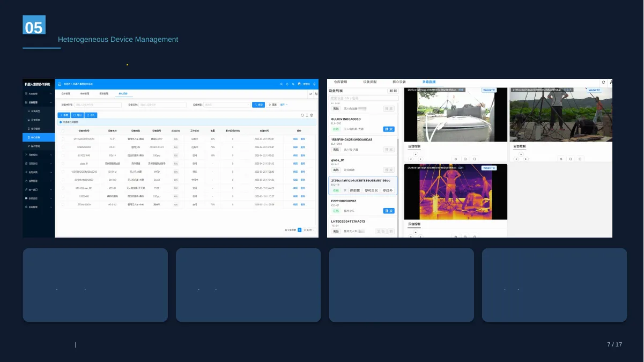This screenshot has width=644, height=362.
Task: Click 重置 reset button beside search
Action: (272, 105)
